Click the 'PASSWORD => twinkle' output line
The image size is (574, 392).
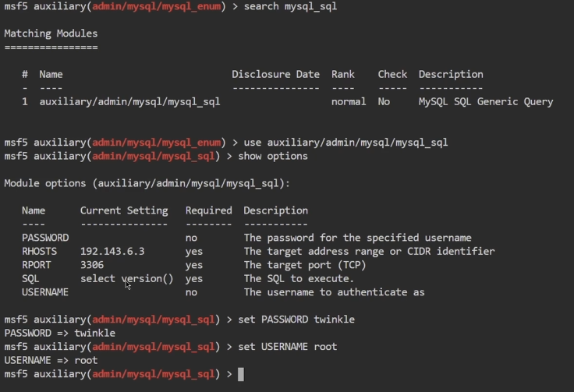59,333
